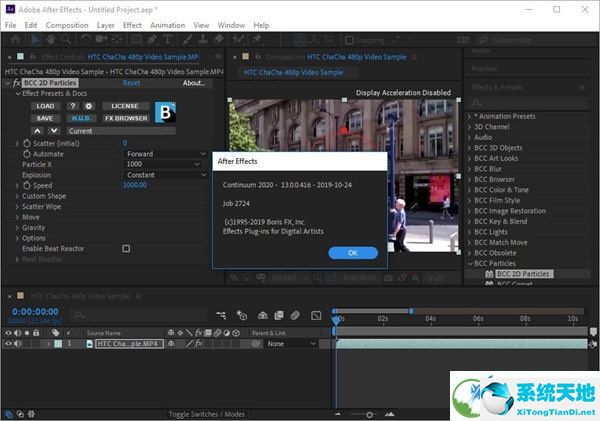Click the shy layers hide icon
Image resolution: width=600 pixels, height=421 pixels.
click(x=262, y=315)
